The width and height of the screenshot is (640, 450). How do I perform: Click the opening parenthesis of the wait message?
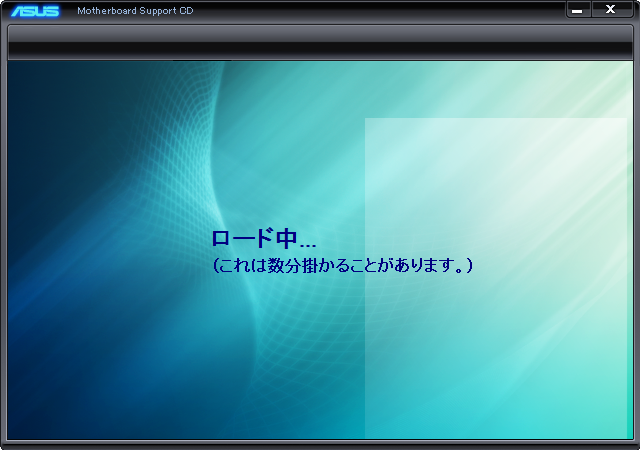[215, 266]
